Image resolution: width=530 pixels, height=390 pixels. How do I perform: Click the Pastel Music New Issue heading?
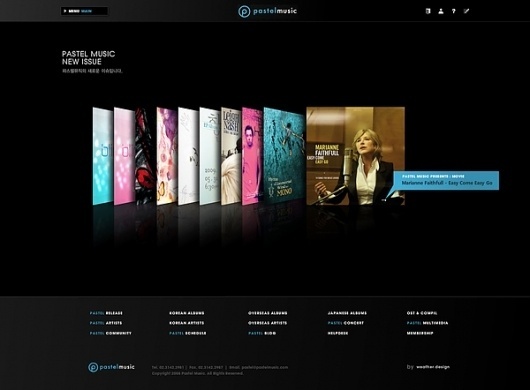click(88, 58)
